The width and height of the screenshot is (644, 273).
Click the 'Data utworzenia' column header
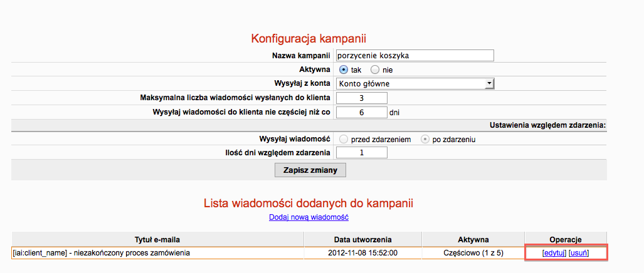[362, 239]
